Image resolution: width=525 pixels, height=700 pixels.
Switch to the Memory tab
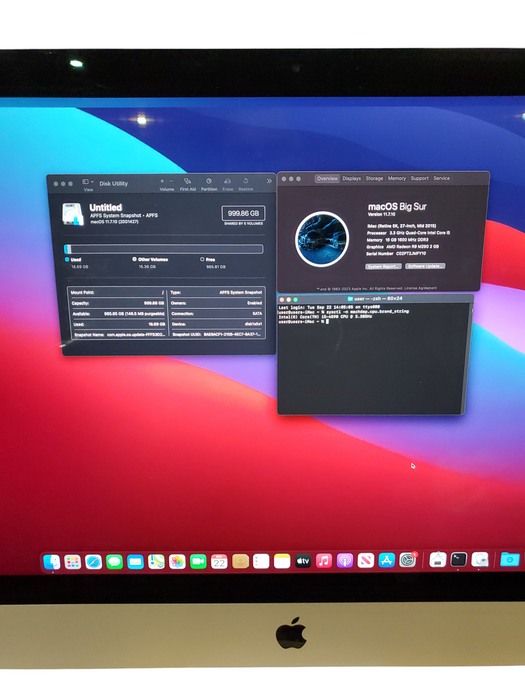(x=396, y=178)
